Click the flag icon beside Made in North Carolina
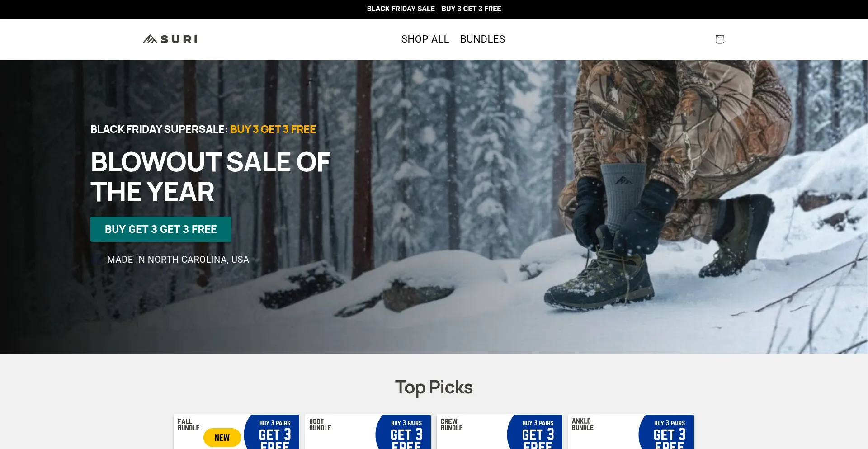This screenshot has width=868, height=449. [x=97, y=260]
